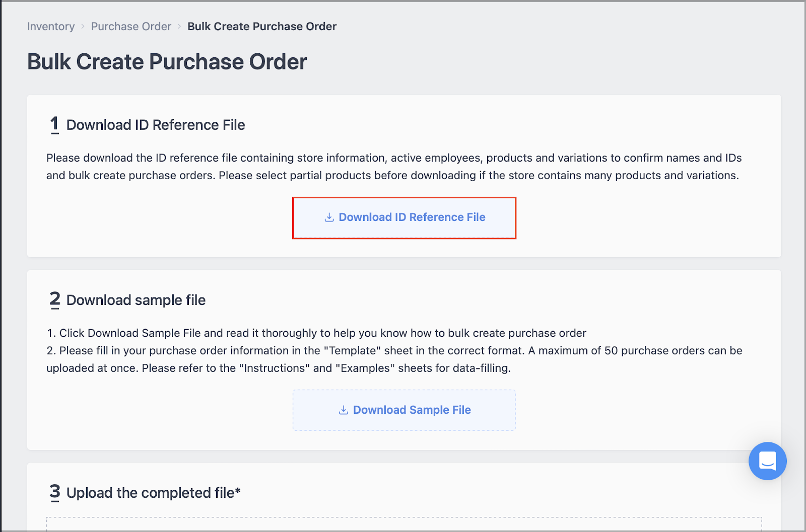Screen dimensions: 806x532
Task: Click the step 2 number badge
Action: click(54, 299)
